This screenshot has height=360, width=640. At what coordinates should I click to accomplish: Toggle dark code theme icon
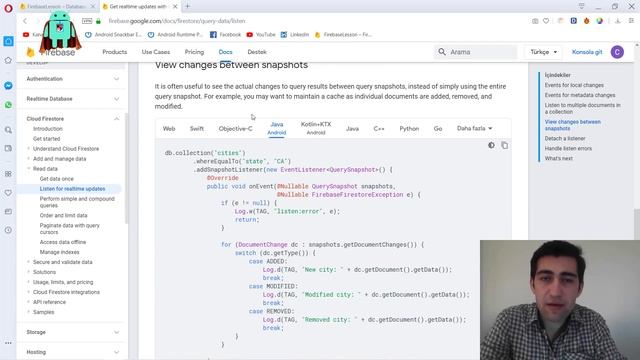(x=491, y=145)
